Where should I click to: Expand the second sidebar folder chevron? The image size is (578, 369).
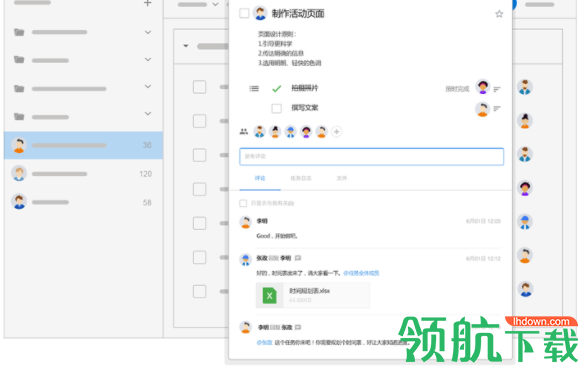tap(148, 59)
